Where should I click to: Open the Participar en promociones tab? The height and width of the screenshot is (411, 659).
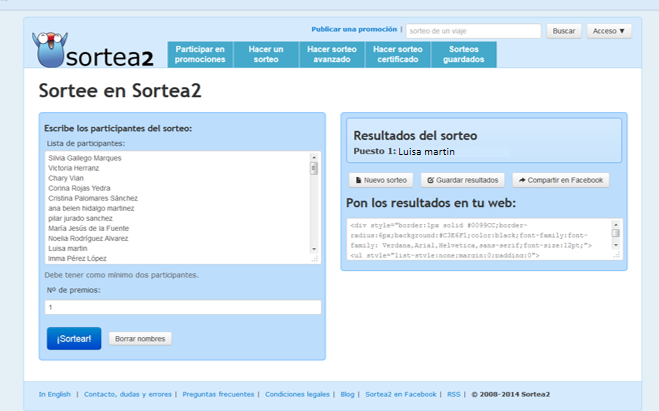[x=200, y=54]
